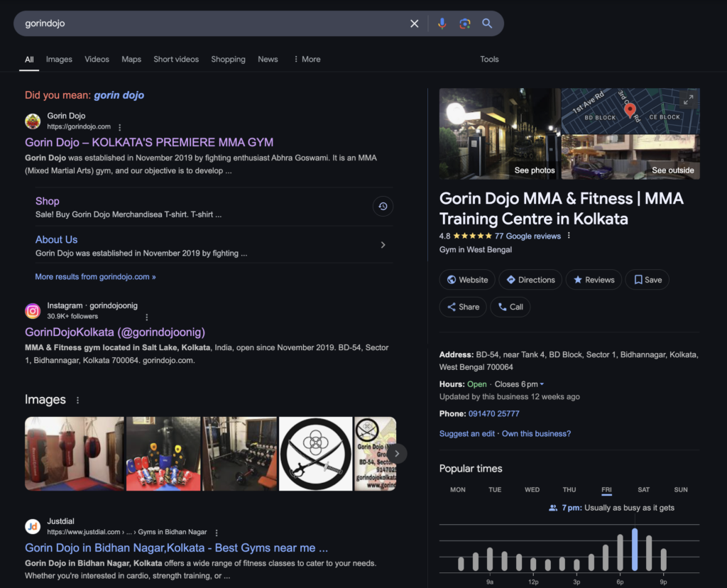Open the About Us sitelink

57,240
